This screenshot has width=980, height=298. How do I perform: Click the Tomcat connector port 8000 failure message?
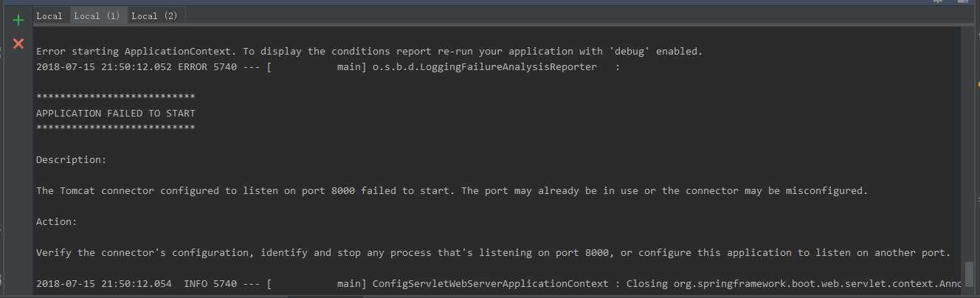point(452,190)
